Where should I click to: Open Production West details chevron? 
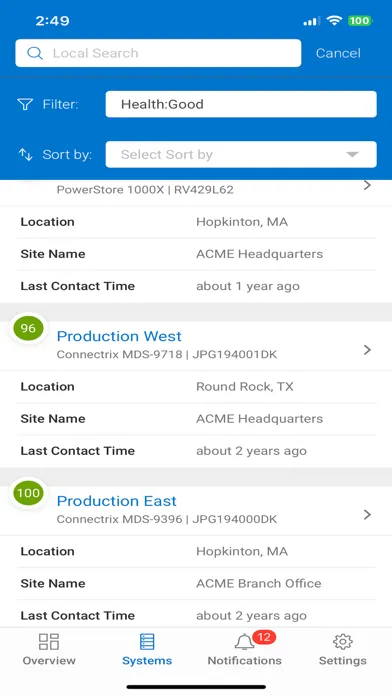pyautogui.click(x=367, y=350)
